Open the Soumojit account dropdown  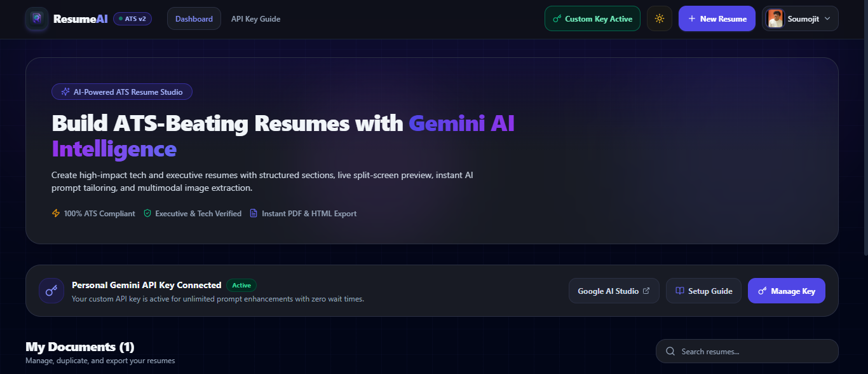coord(800,18)
